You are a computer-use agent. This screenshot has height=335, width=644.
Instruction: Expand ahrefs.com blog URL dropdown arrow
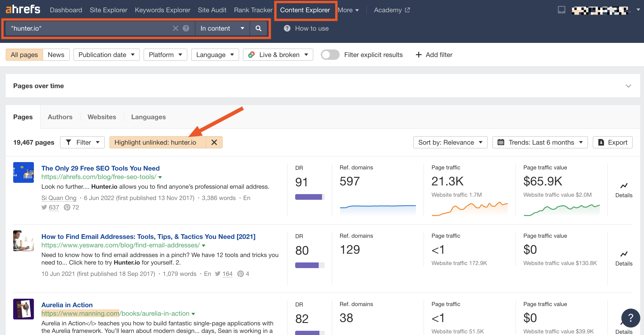pyautogui.click(x=160, y=177)
